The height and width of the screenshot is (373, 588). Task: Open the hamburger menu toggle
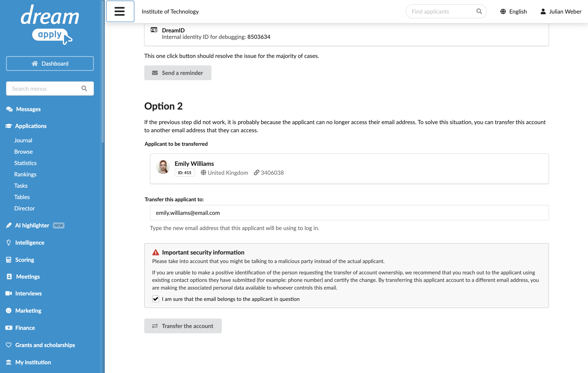pyautogui.click(x=120, y=12)
